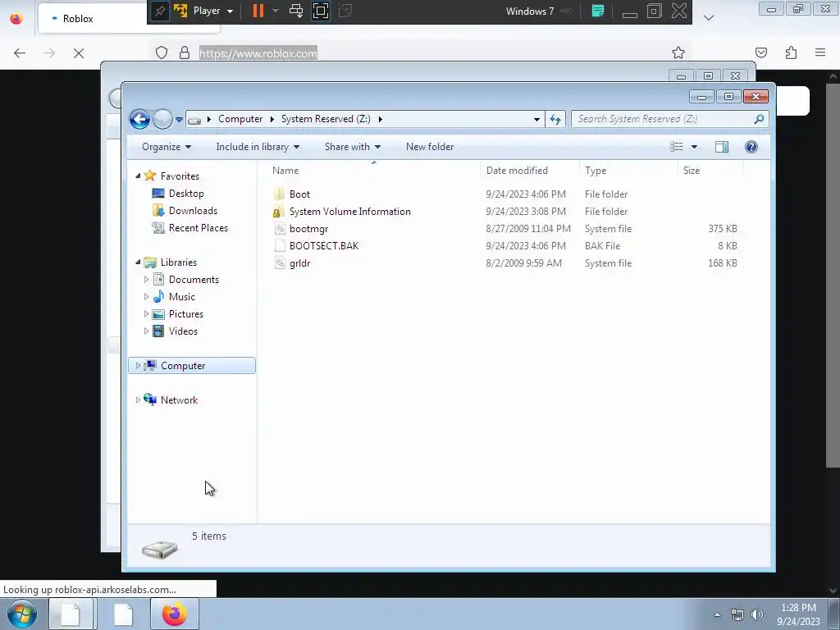This screenshot has height=630, width=840.
Task: Select the bootmgr file icon
Action: click(280, 229)
